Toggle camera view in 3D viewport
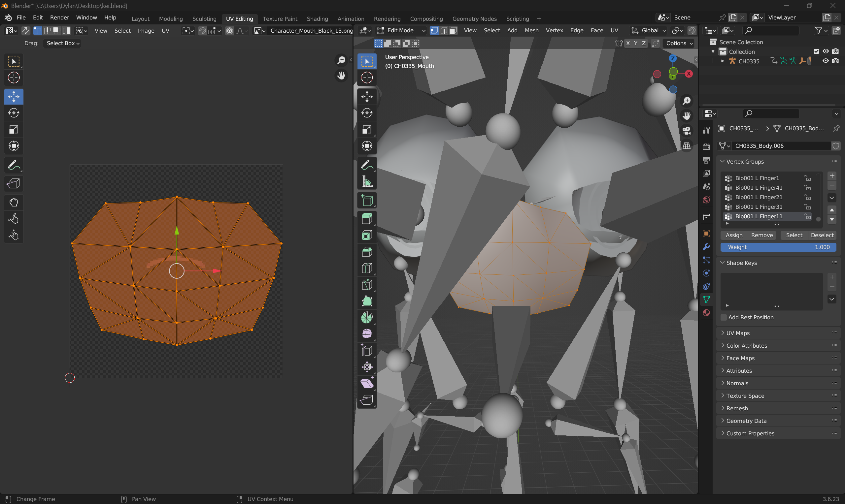 click(686, 130)
